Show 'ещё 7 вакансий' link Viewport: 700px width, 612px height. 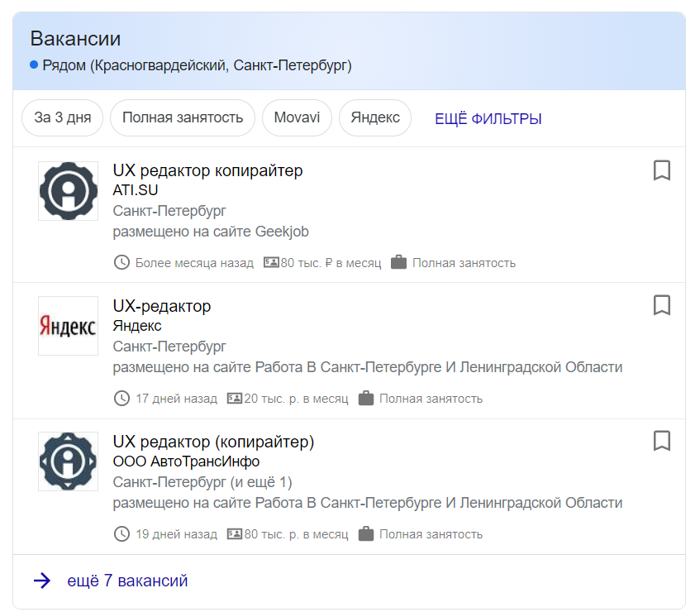coord(127,581)
